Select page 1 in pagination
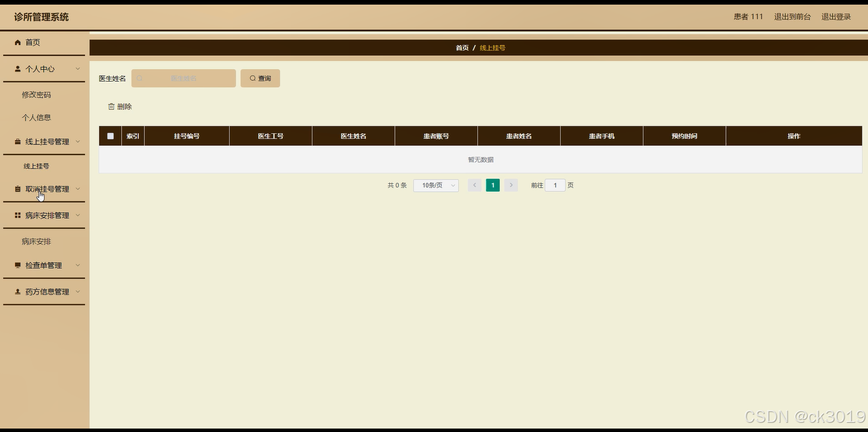Screen dimensions: 868x432 [x=493, y=185]
